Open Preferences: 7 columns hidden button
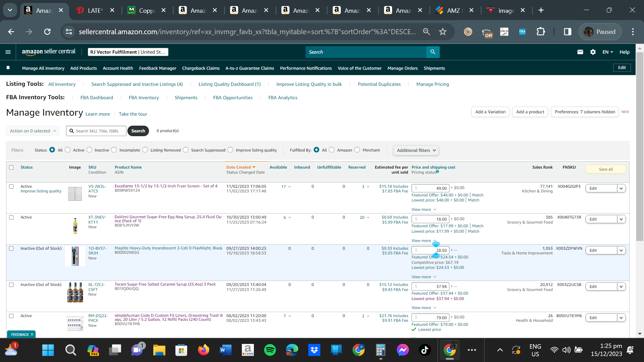The image size is (644, 362). [585, 112]
